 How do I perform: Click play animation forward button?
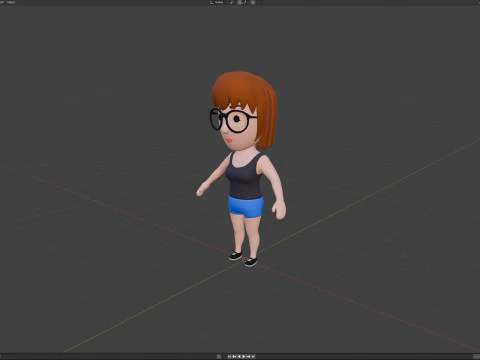coord(244,356)
